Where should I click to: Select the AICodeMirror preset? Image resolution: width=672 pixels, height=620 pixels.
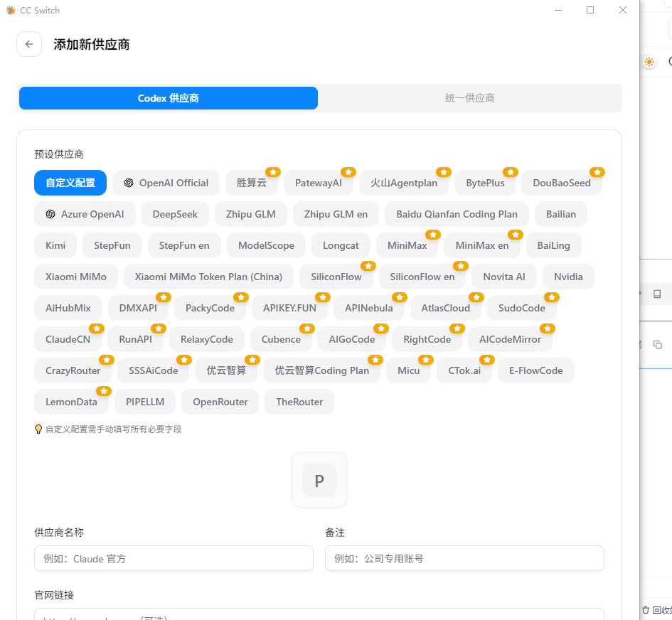point(510,339)
